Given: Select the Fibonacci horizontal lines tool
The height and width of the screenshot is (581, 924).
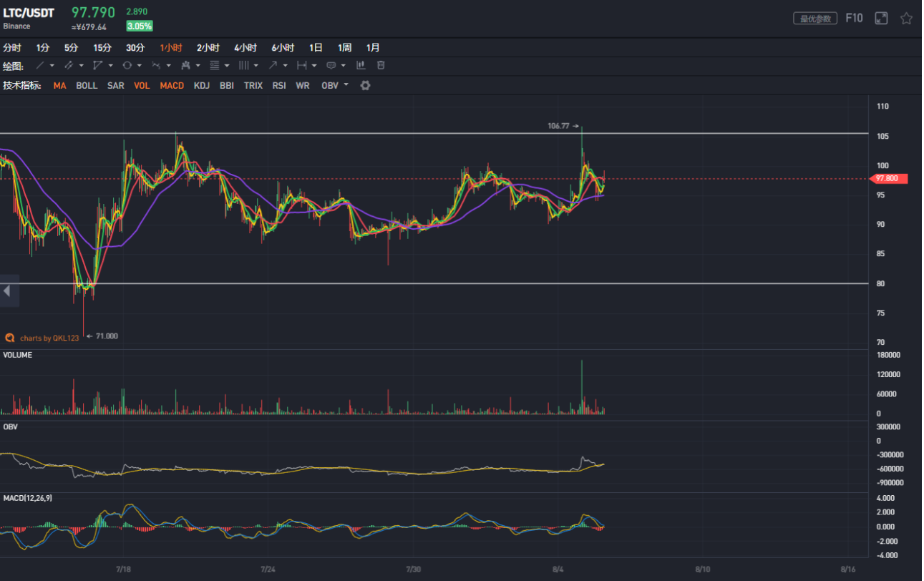Looking at the screenshot, I should 215,65.
